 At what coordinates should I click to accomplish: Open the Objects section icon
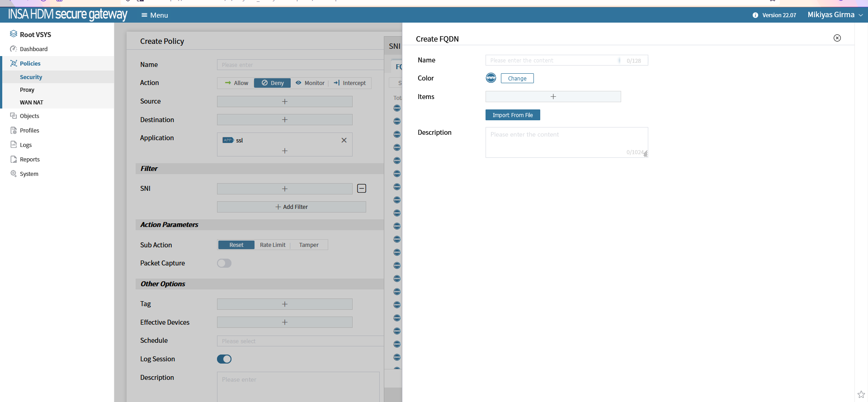(14, 116)
